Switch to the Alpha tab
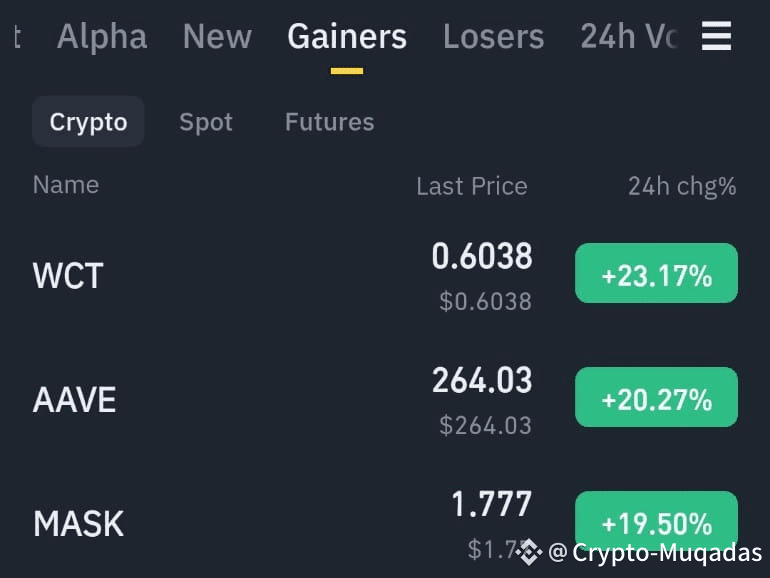The width and height of the screenshot is (770, 578). tap(102, 36)
